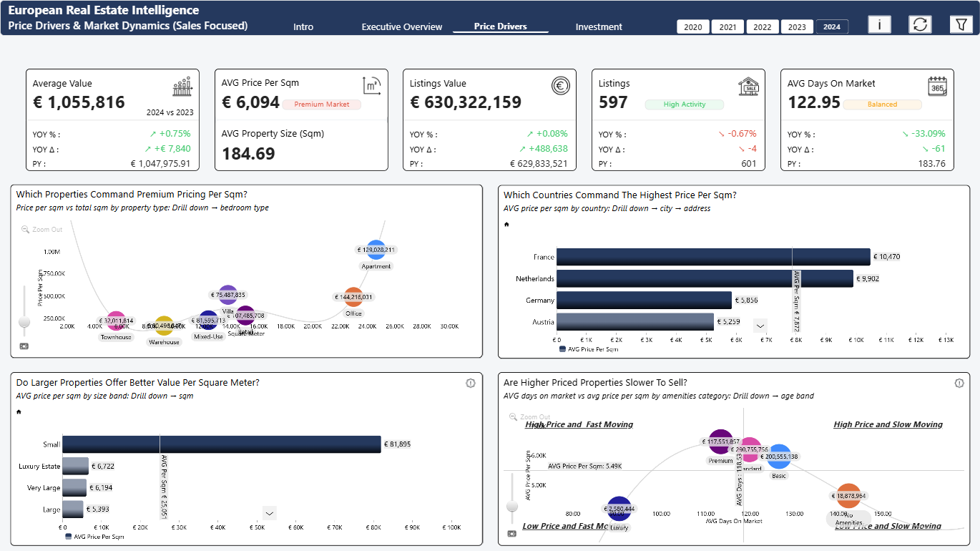The width and height of the screenshot is (980, 551).
Task: Click the refresh icon in the header
Action: (920, 24)
